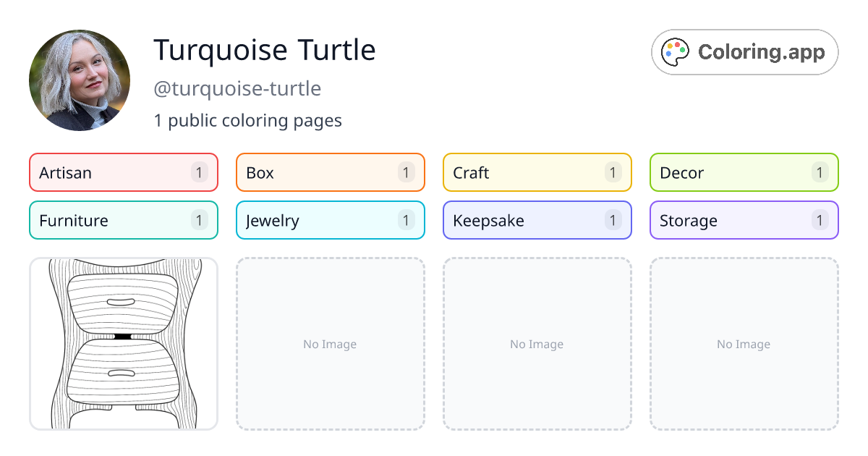The image size is (868, 456).
Task: Click the green Decor color chip
Action: [744, 172]
